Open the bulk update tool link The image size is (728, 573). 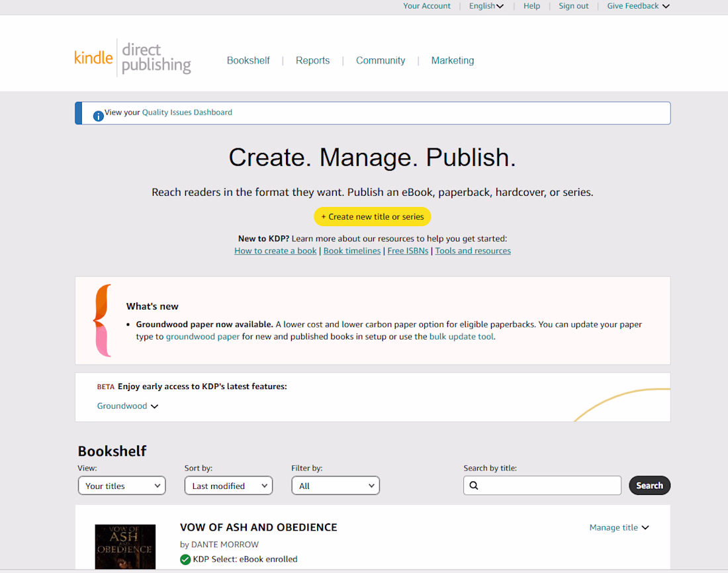(461, 337)
